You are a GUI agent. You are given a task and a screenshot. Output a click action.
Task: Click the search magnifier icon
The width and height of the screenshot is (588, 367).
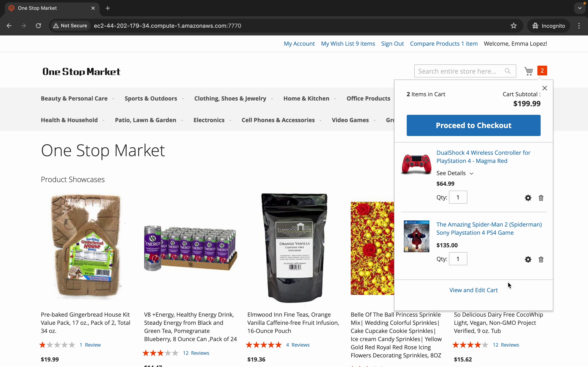click(508, 71)
